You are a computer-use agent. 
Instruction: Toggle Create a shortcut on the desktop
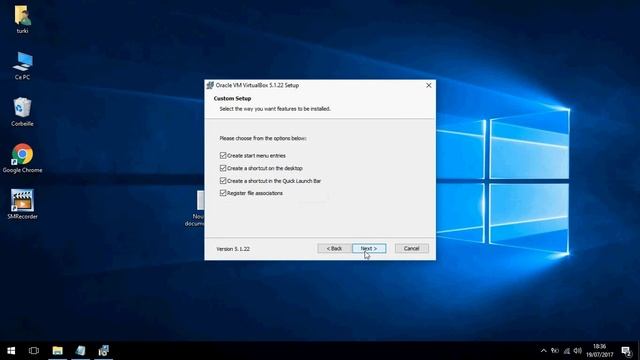(x=223, y=168)
